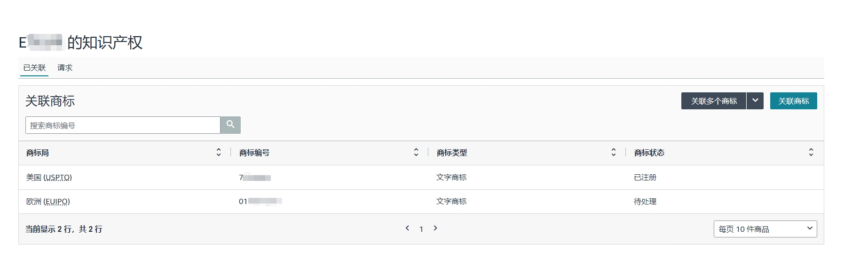The image size is (868, 253).
Task: Click the 待处理 status cell
Action: coord(645,202)
